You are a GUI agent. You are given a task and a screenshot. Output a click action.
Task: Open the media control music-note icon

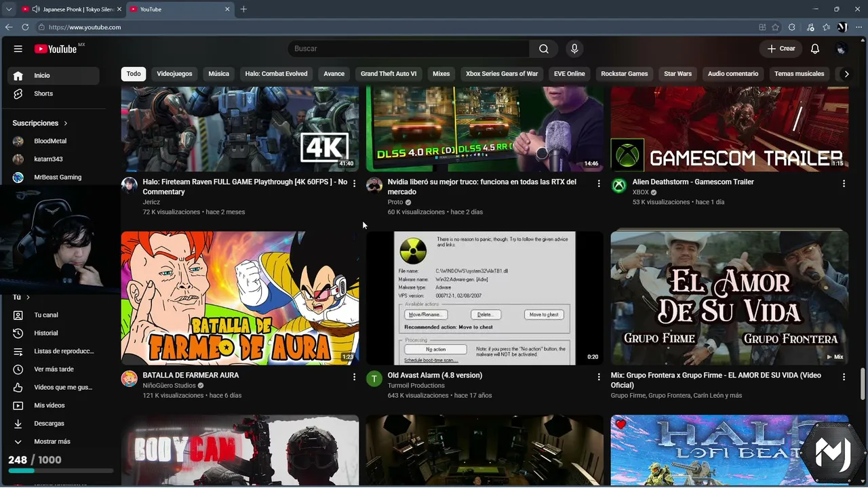click(x=810, y=27)
